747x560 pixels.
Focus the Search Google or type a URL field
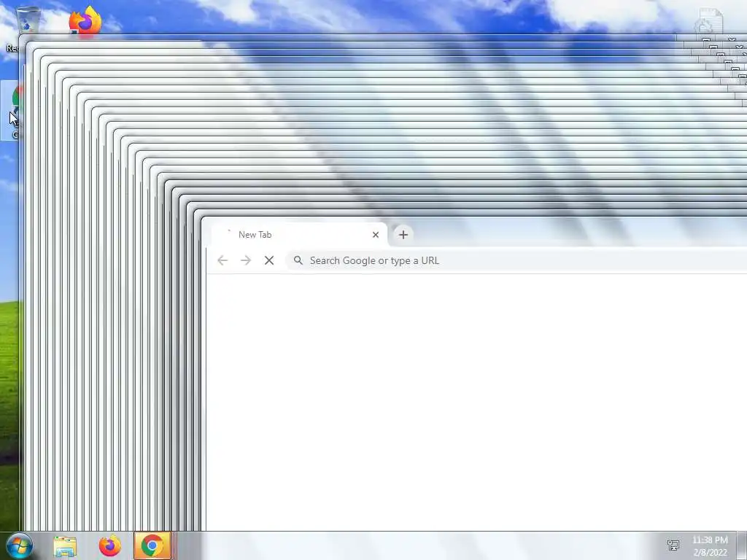tap(516, 260)
